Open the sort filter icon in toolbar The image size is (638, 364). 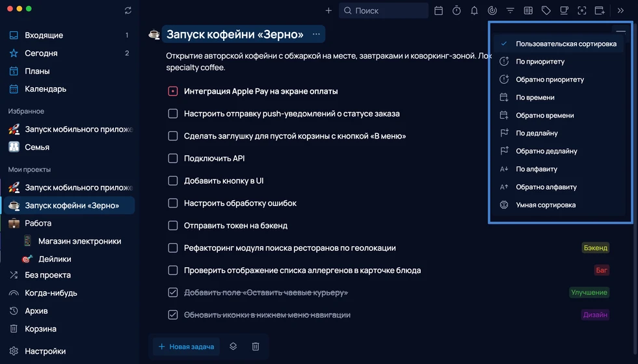click(x=511, y=10)
